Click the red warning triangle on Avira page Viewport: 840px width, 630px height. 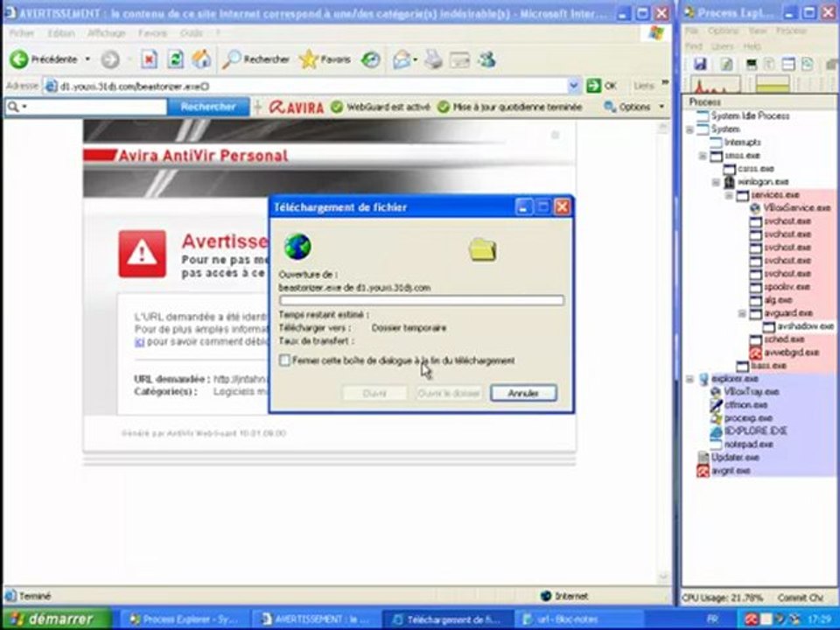click(142, 254)
